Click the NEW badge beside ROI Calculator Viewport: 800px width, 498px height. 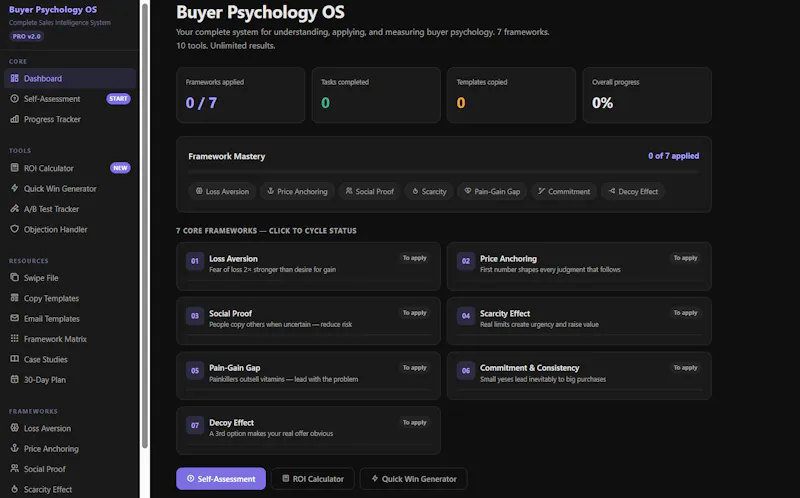point(120,168)
